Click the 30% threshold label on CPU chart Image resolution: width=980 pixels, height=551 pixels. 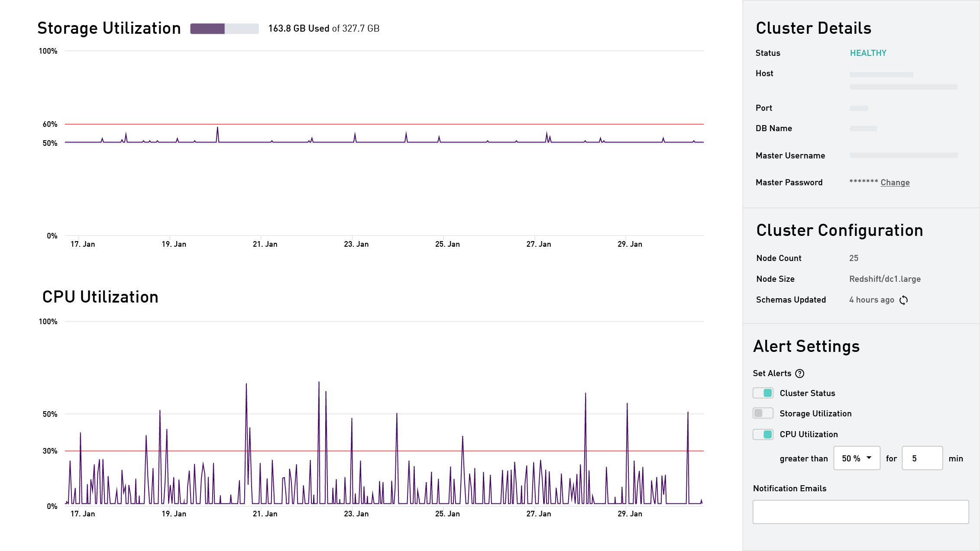coord(50,451)
